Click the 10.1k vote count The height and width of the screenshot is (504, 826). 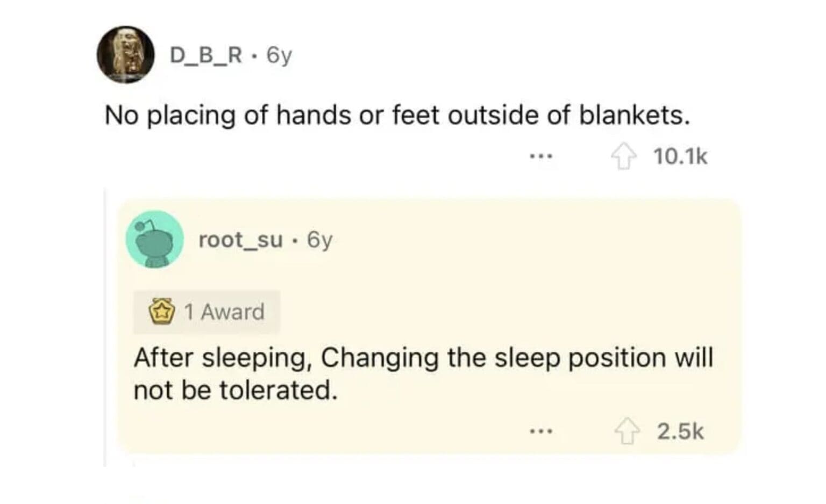[680, 157]
